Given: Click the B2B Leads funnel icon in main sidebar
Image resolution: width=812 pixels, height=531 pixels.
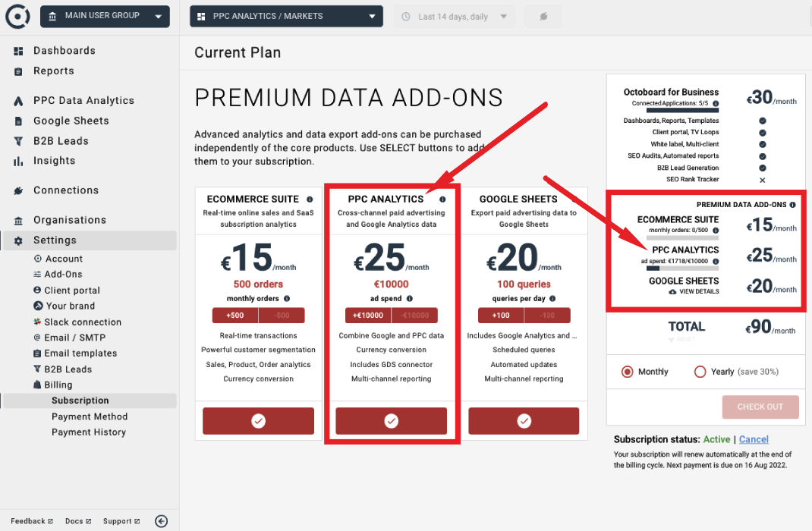Looking at the screenshot, I should (19, 141).
